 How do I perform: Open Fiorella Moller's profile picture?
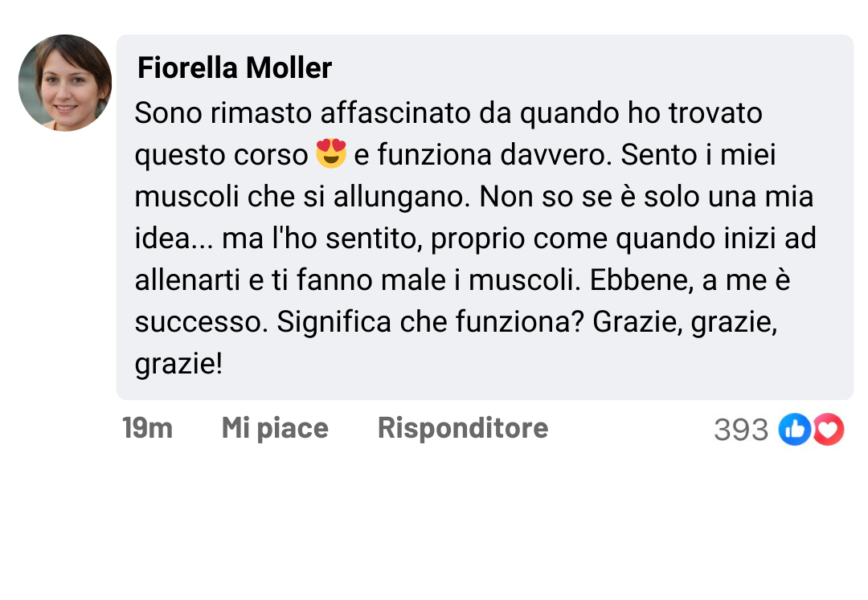65,83
